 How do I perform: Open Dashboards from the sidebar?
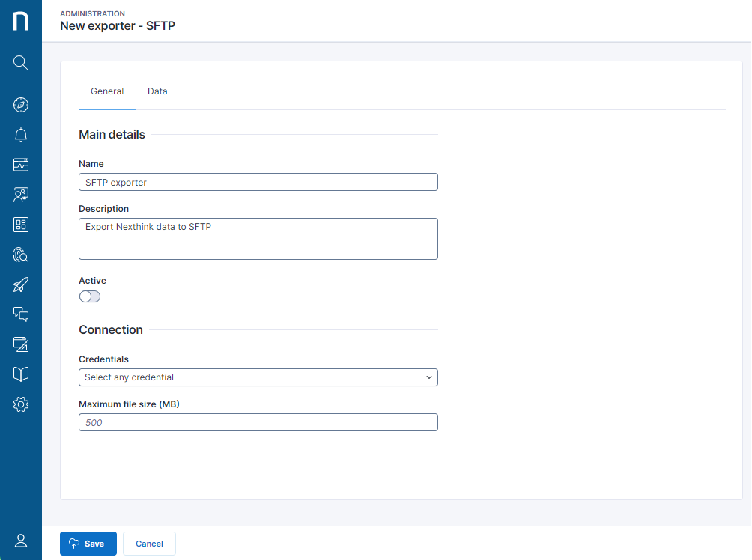(20, 165)
